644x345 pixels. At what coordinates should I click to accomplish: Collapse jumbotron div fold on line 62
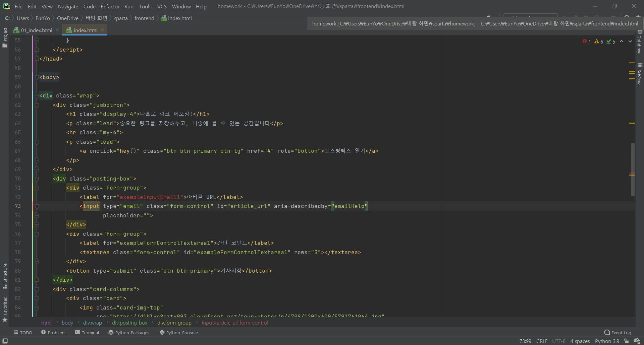(37, 105)
